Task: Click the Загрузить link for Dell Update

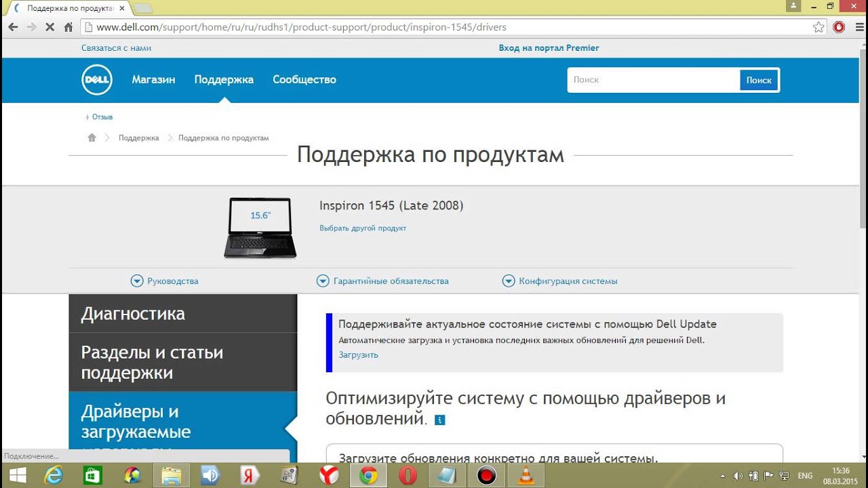Action: [358, 355]
